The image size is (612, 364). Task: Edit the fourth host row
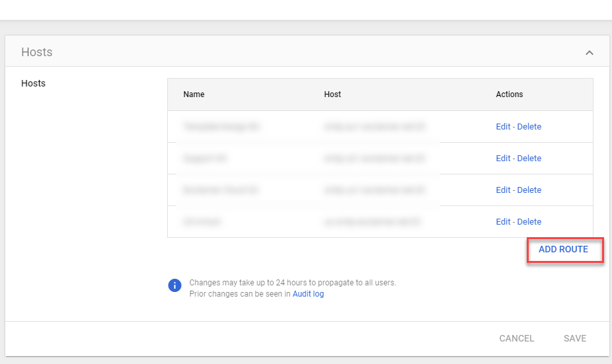tap(503, 222)
